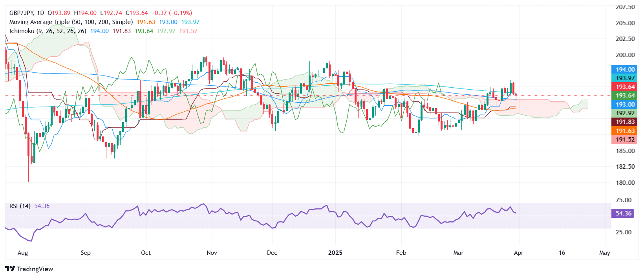Screen dimensions: 644x278
Task: Click the 2025 label on time axis
Action: (x=335, y=253)
